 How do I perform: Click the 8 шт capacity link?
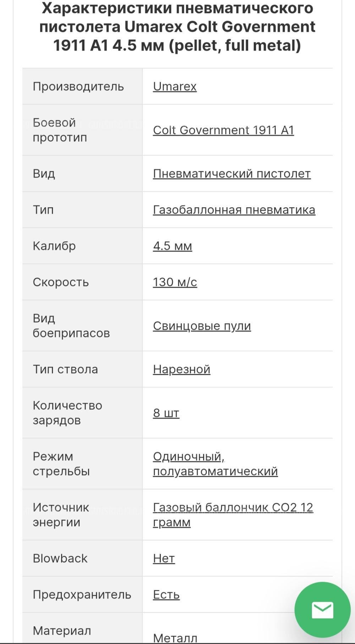[166, 413]
